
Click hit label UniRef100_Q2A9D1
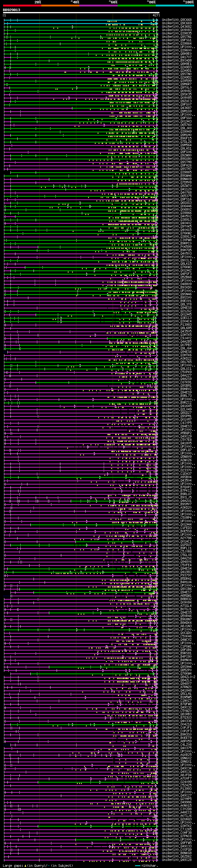tap(177, 71)
